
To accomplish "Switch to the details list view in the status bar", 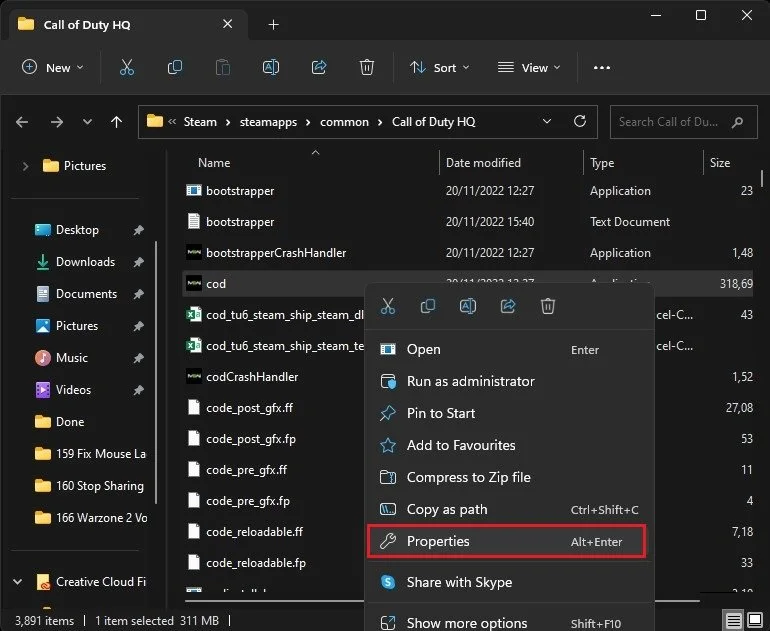I will click(734, 620).
